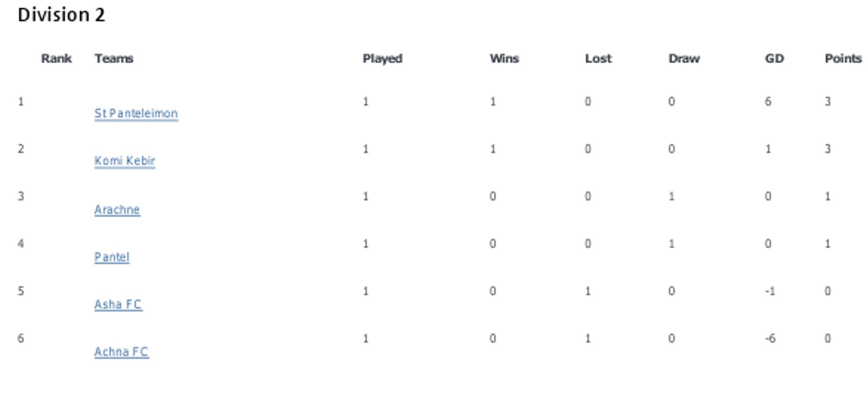This screenshot has width=868, height=393.
Task: Click the Division 2 heading
Action: (62, 15)
